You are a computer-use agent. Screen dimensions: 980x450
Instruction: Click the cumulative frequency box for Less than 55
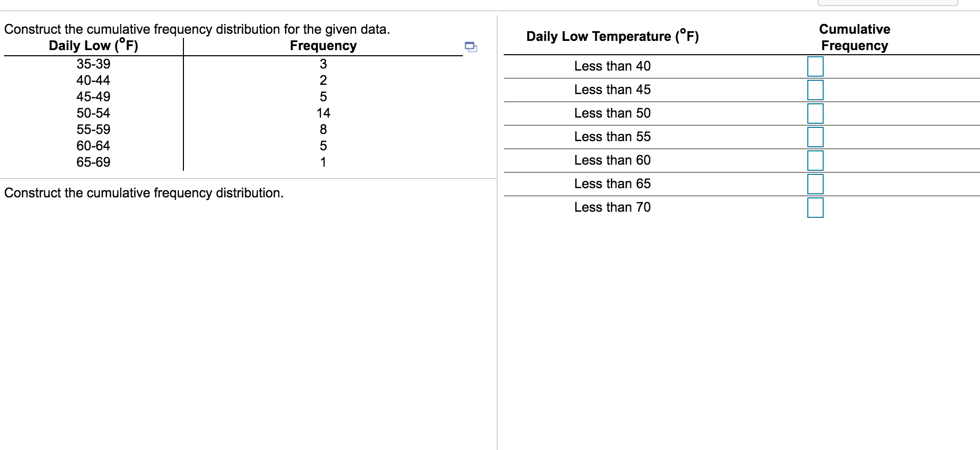[815, 137]
